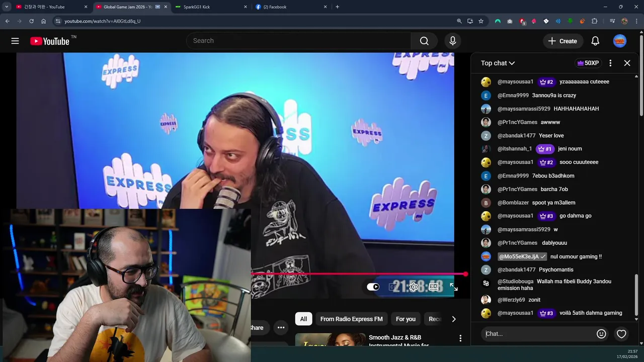Image resolution: width=644 pixels, height=362 pixels.
Task: Open the video settings gear
Action: [x=414, y=287]
